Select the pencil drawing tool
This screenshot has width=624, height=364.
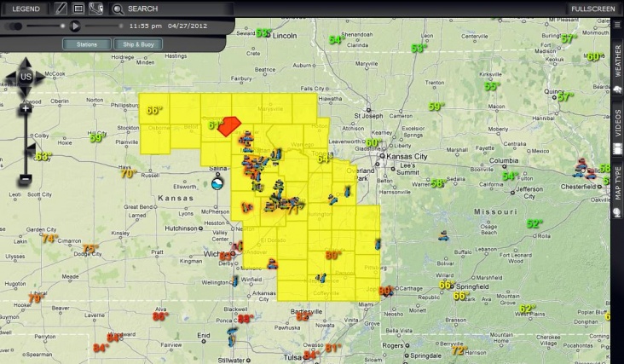click(61, 9)
